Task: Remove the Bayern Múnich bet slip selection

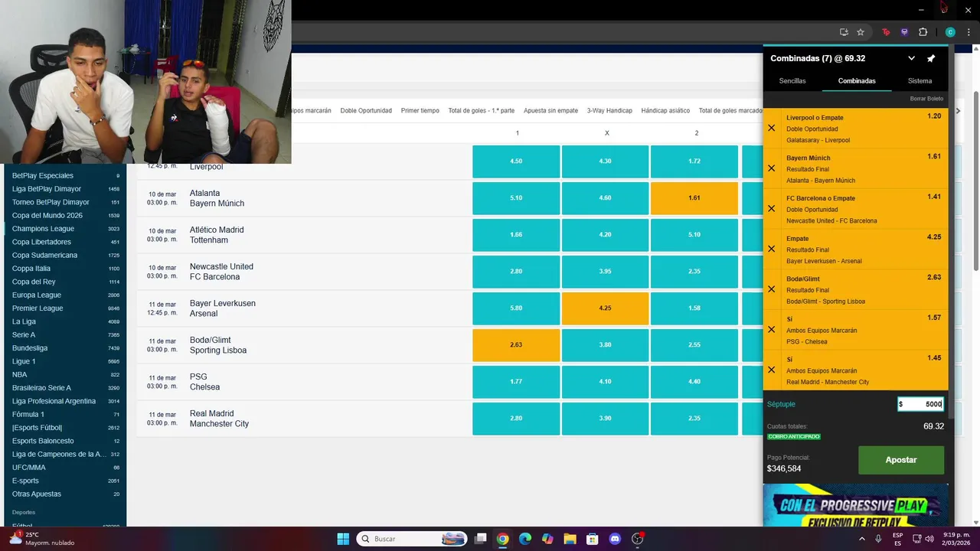Action: 771,168
